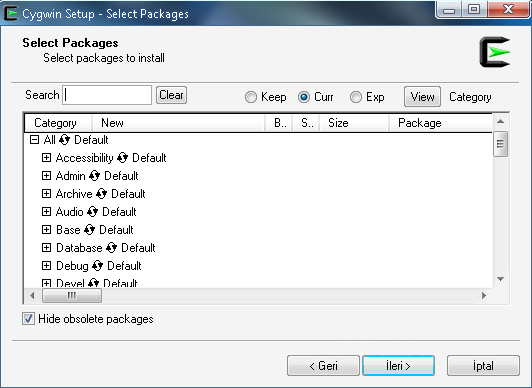Click the B.. column header
The height and width of the screenshot is (388, 532).
pos(279,123)
